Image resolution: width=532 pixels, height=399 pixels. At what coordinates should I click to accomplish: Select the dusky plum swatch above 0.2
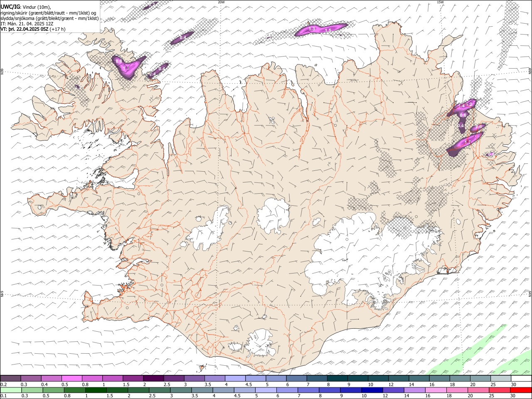click(10, 379)
